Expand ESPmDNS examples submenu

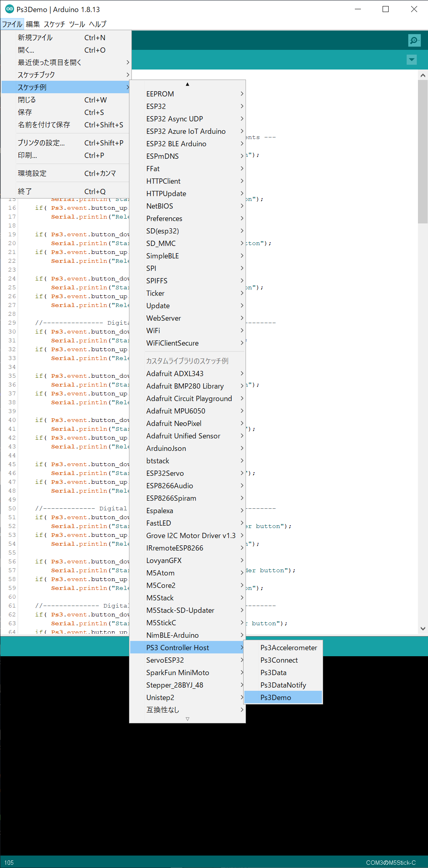pos(187,156)
